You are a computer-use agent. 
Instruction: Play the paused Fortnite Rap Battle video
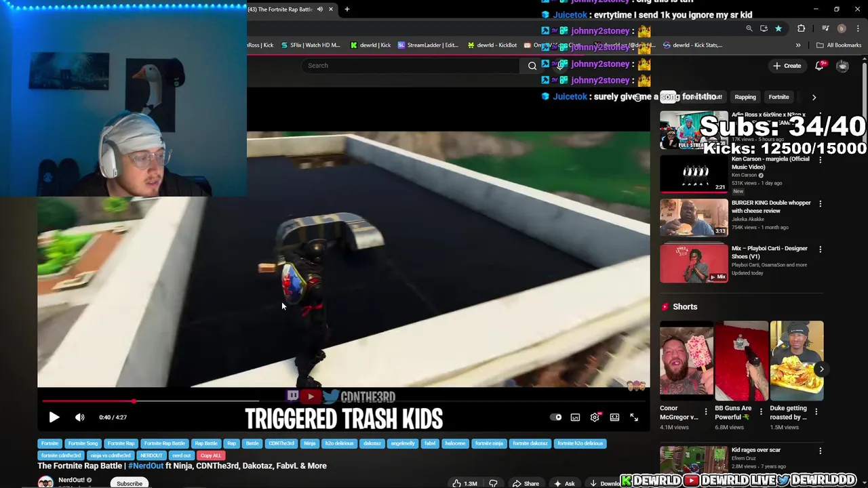click(x=54, y=418)
